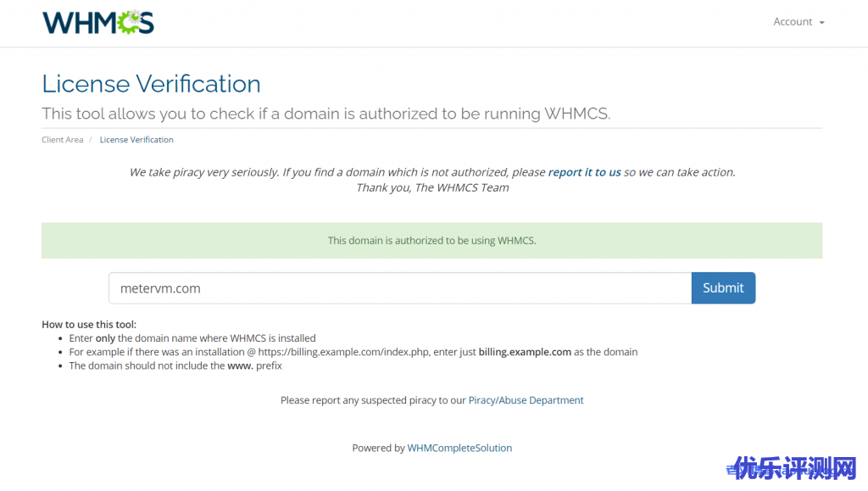Click the License Verification breadcrumb link
868x491 pixels.
coord(136,139)
